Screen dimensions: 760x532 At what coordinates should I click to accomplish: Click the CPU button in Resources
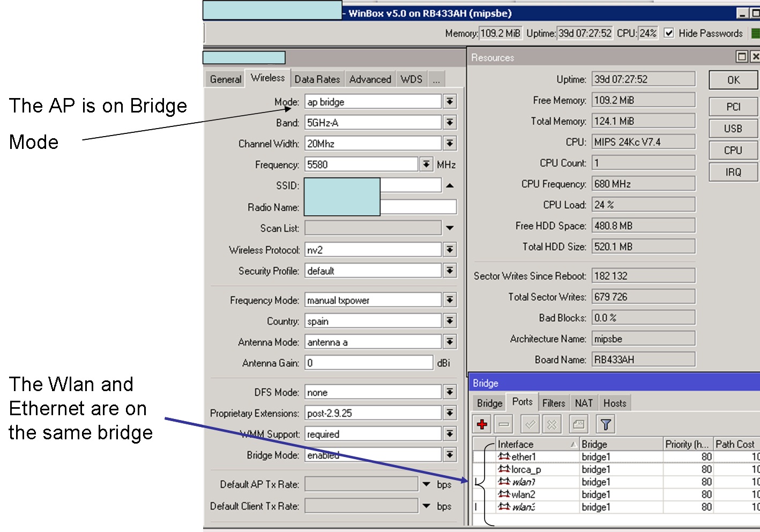(733, 150)
